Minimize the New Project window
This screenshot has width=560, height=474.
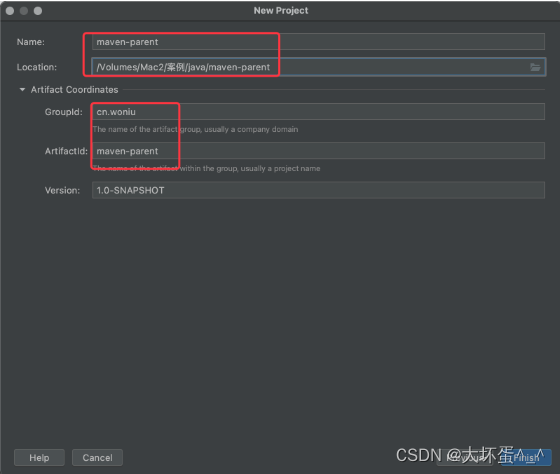point(24,11)
